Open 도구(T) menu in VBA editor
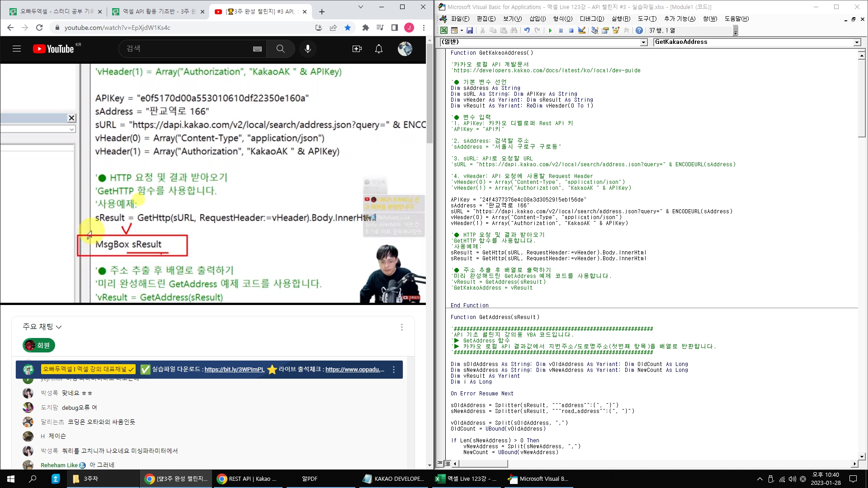This screenshot has height=488, width=868. pos(647,19)
